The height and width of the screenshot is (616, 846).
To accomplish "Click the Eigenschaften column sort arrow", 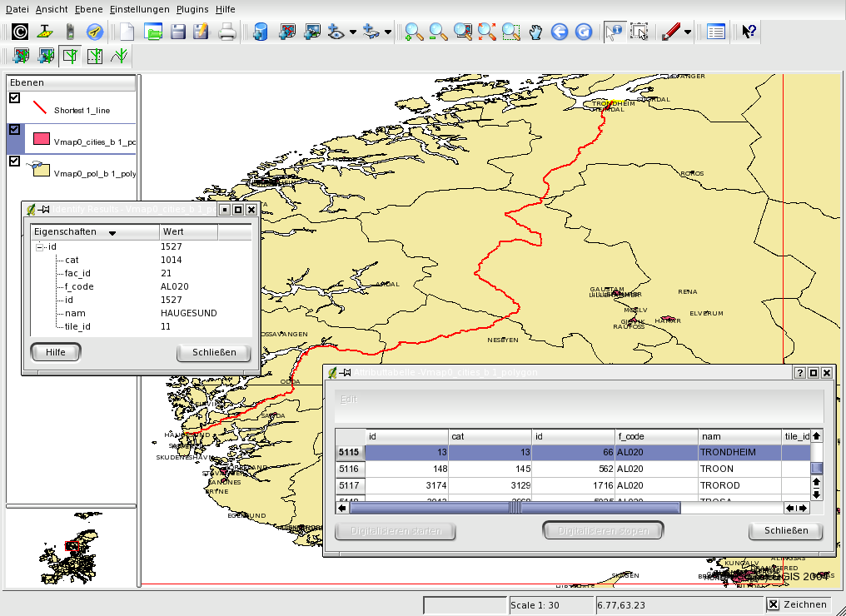I will [112, 233].
